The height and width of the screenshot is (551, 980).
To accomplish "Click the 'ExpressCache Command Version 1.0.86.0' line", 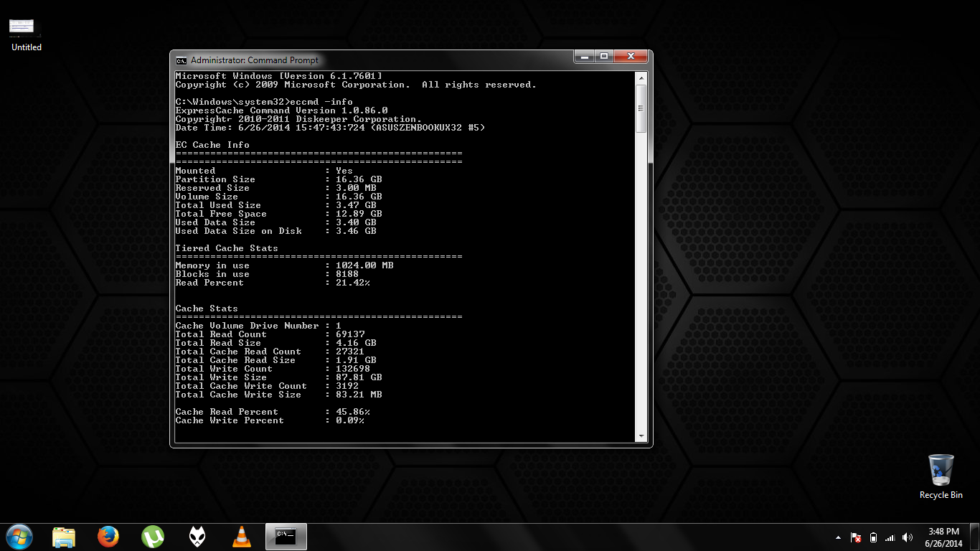I will tap(281, 110).
